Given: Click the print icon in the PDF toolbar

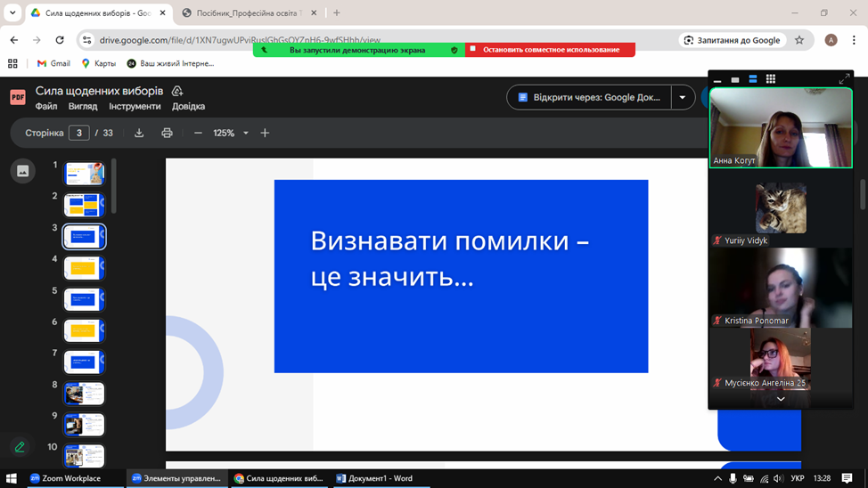Looking at the screenshot, I should tap(167, 133).
